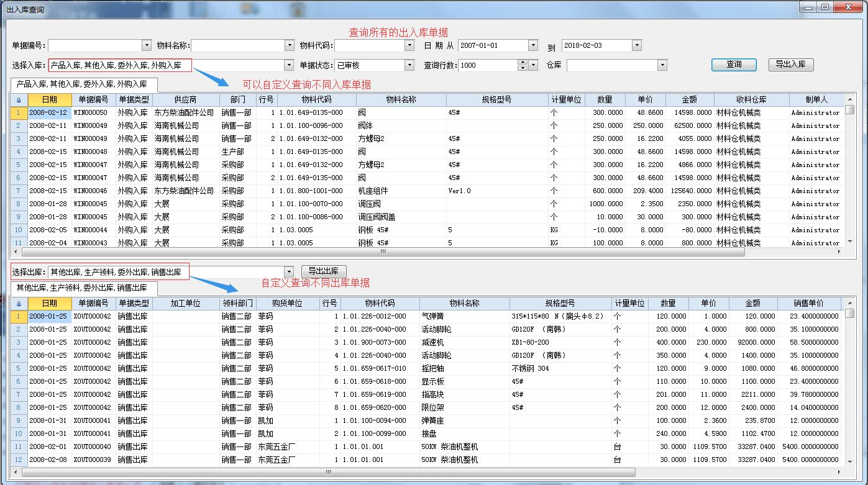Click the inbound grid's horizontal scrollbar
Image resolution: width=868 pixels, height=485 pixels.
(383, 252)
